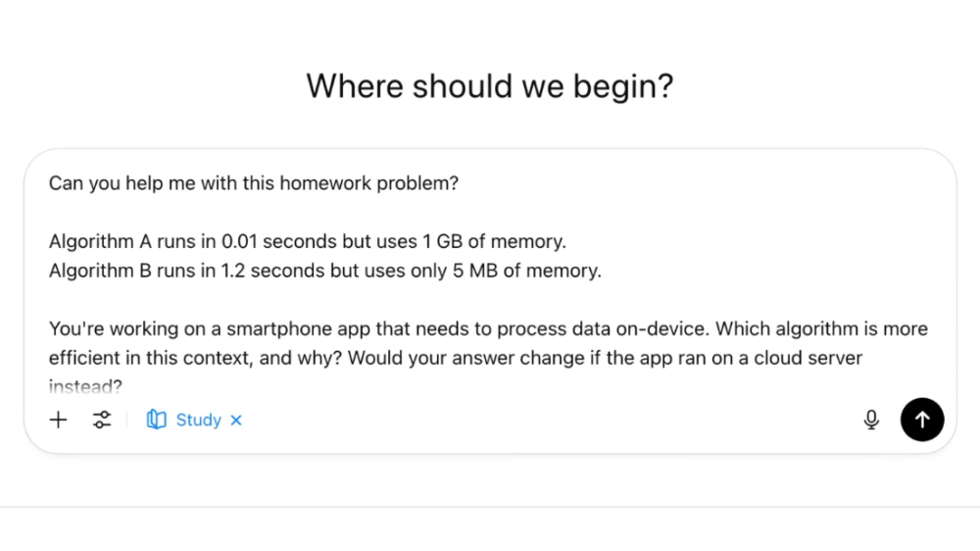
Task: Click the Study label text
Action: point(198,420)
